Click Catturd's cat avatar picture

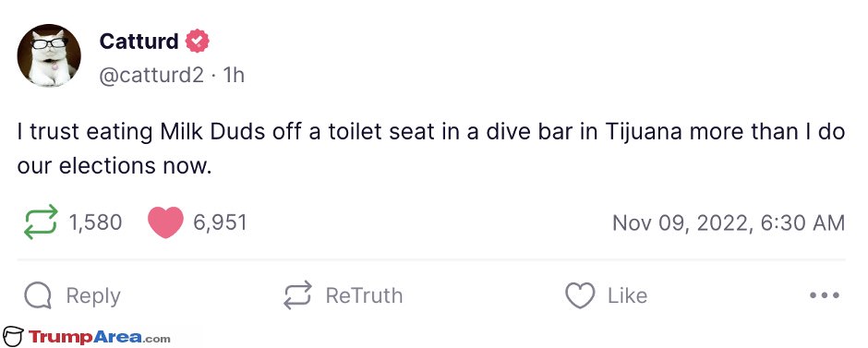(x=49, y=55)
